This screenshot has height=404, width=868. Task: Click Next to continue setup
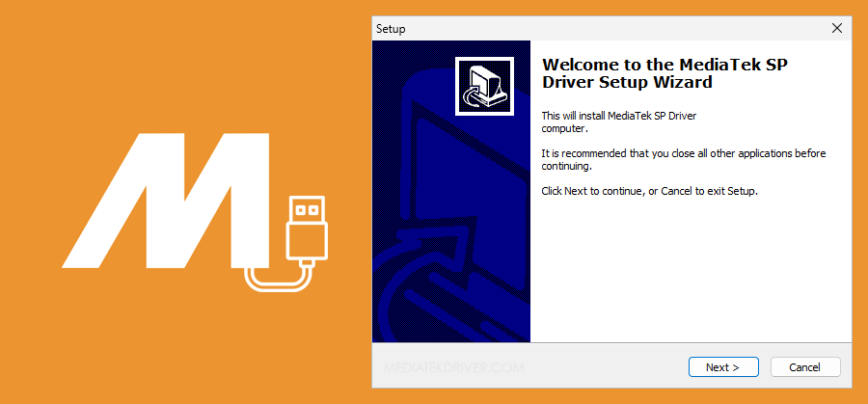click(x=723, y=367)
